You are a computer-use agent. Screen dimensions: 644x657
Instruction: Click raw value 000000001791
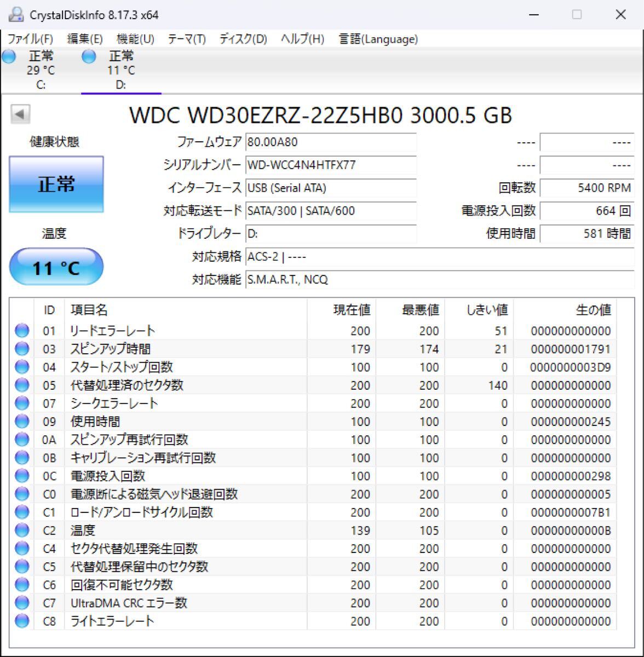[x=571, y=349]
